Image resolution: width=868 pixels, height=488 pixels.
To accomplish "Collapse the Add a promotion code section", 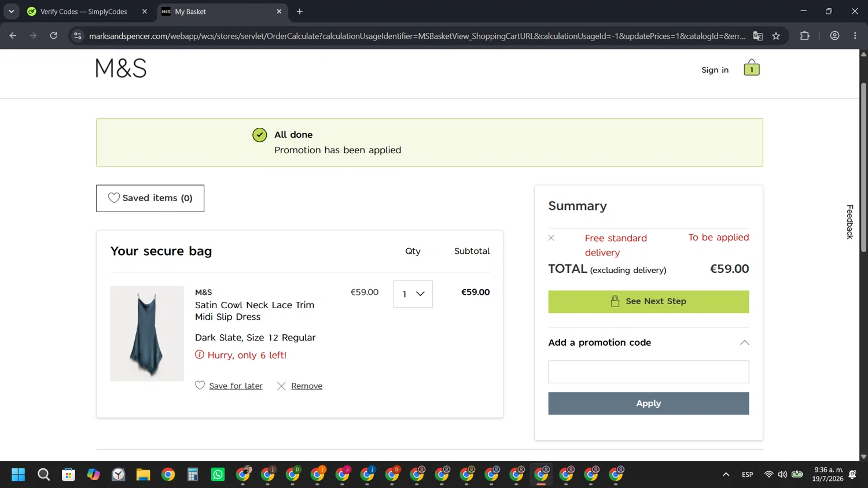I will (x=744, y=343).
